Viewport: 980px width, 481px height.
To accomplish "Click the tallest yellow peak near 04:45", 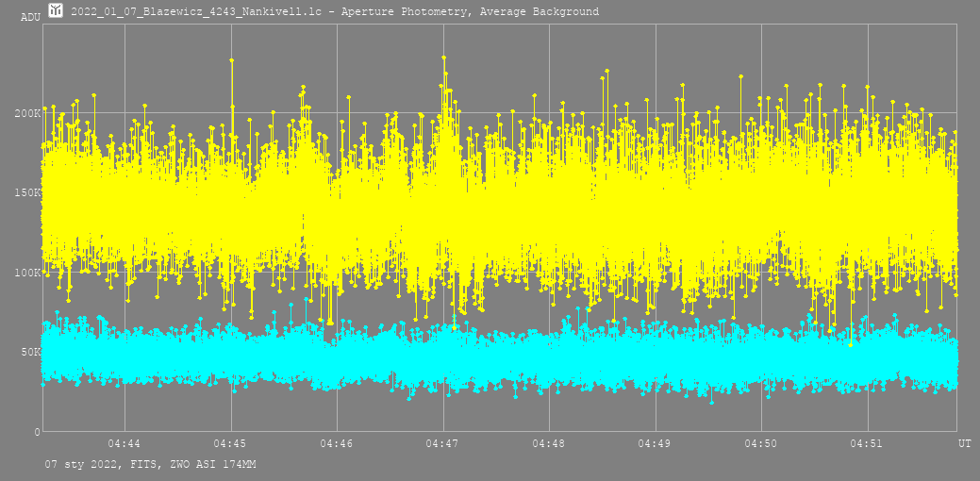I will tap(232, 60).
